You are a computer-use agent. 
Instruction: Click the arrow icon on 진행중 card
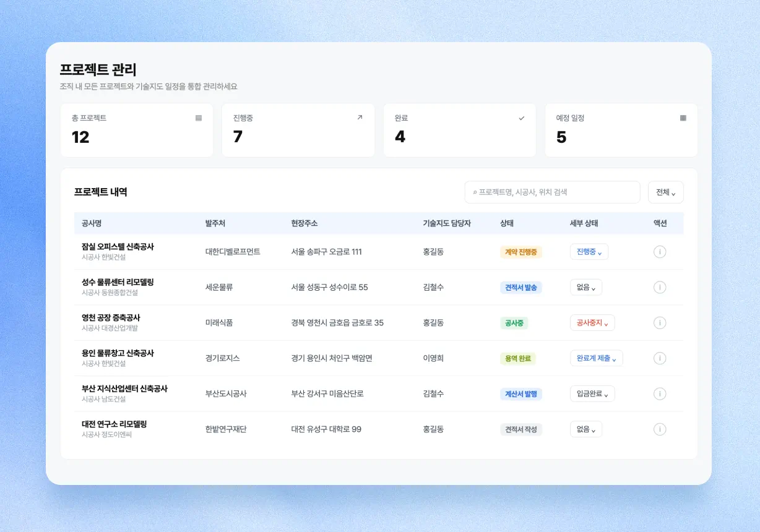coord(360,118)
